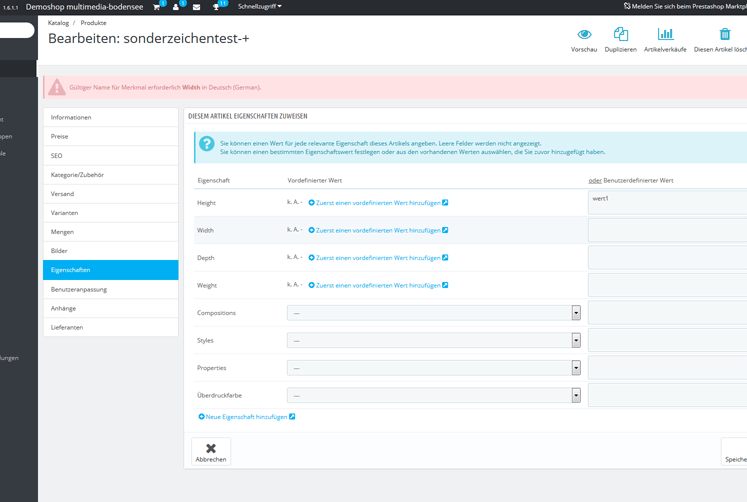The height and width of the screenshot is (502, 747).
Task: Open the Bilder tab
Action: [111, 251]
